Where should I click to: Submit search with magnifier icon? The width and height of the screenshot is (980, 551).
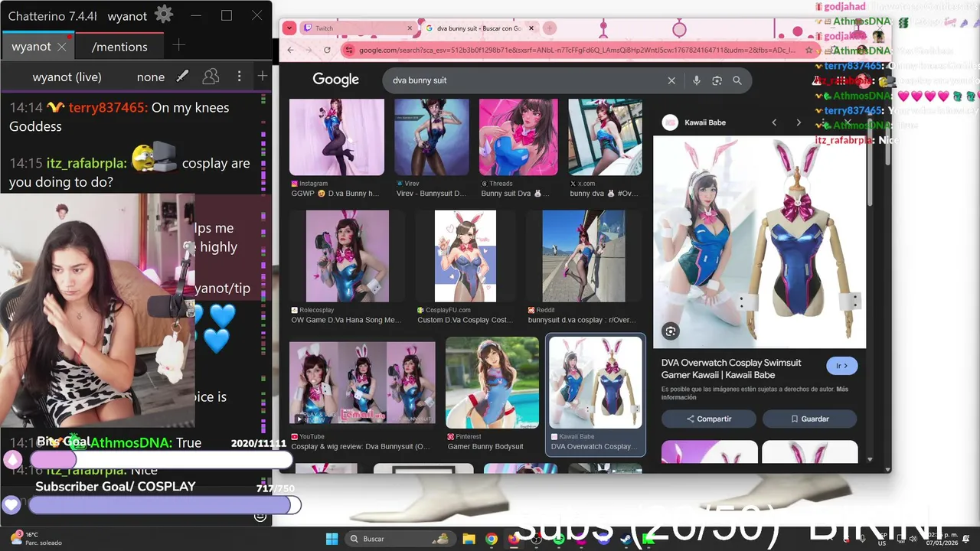pos(737,80)
